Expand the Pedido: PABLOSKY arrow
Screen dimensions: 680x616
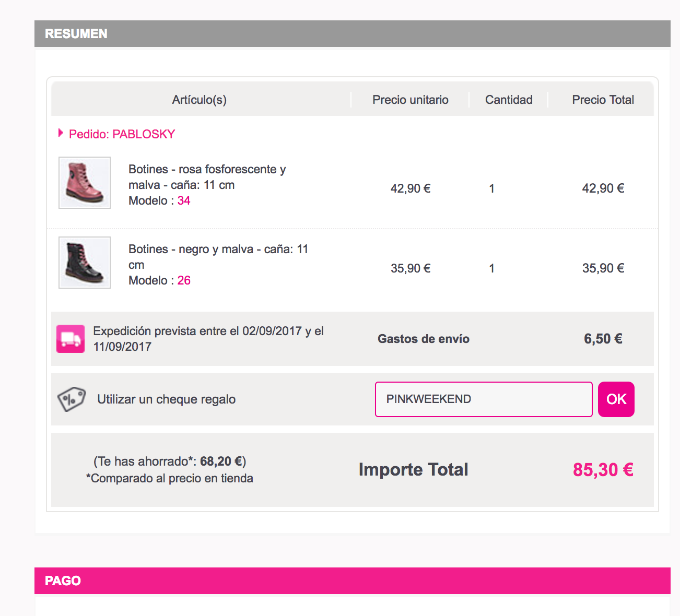click(61, 133)
